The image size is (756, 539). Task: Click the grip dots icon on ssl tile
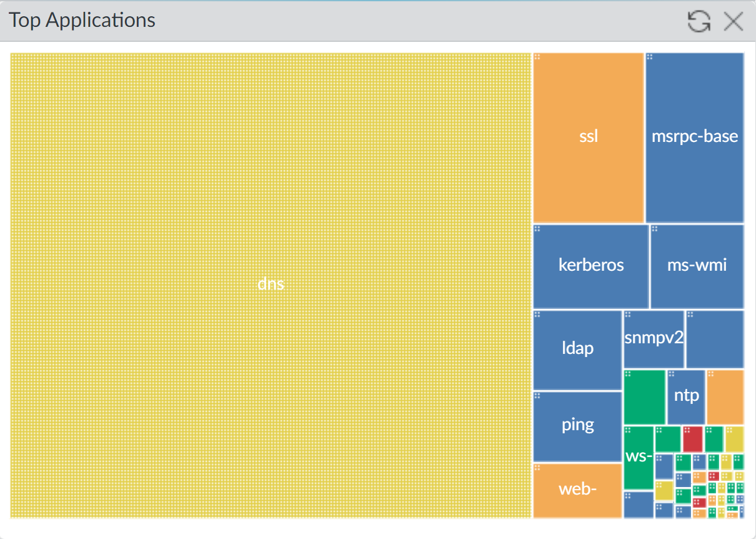point(537,57)
